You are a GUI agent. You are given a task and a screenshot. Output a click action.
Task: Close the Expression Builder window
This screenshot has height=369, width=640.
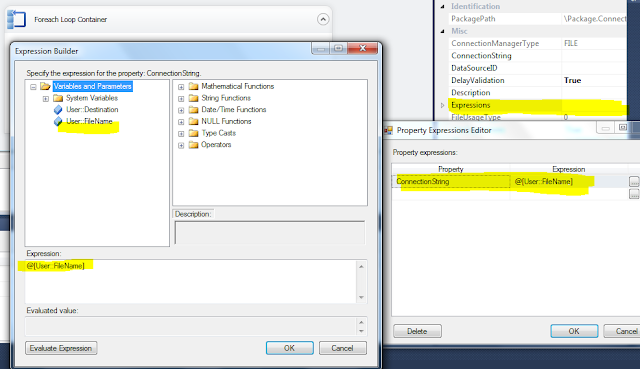(x=362, y=48)
